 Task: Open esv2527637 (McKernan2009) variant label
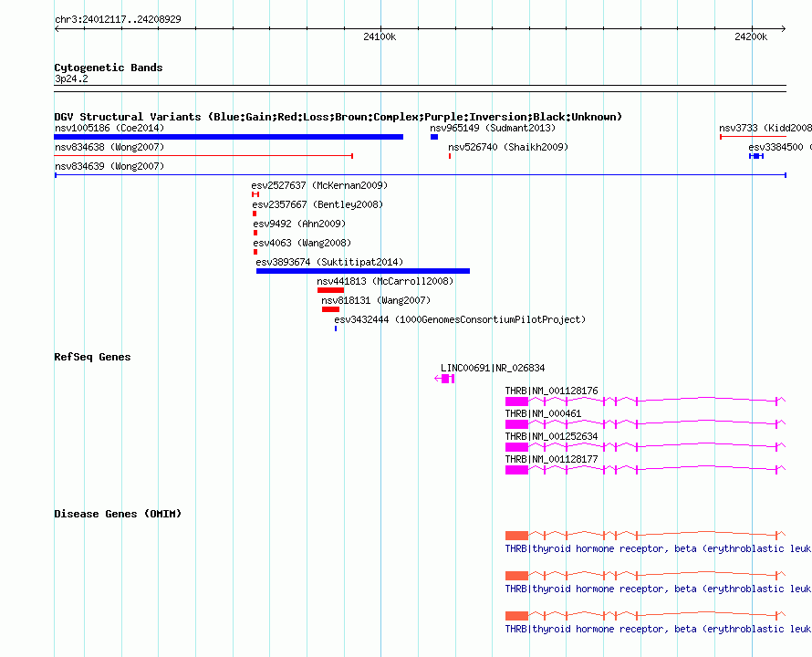click(319, 185)
